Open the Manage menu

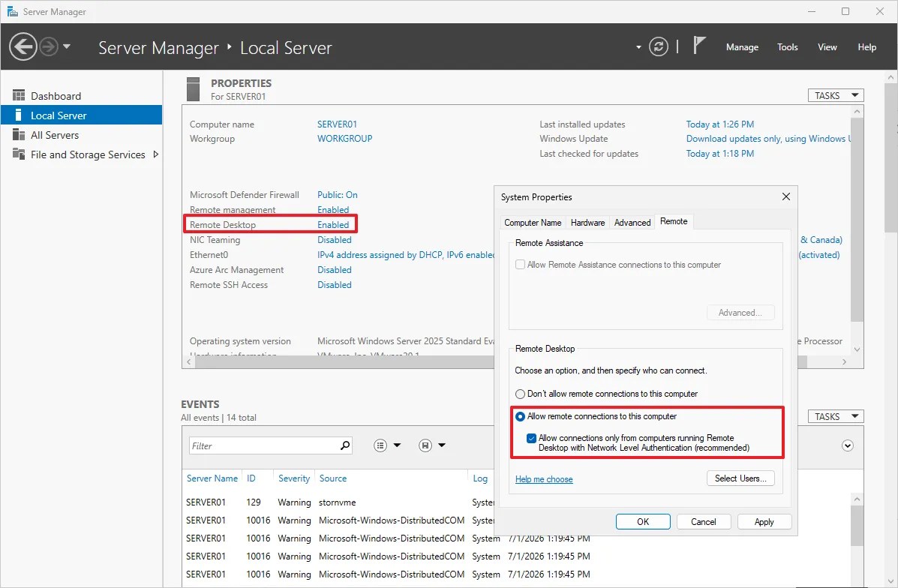tap(742, 47)
